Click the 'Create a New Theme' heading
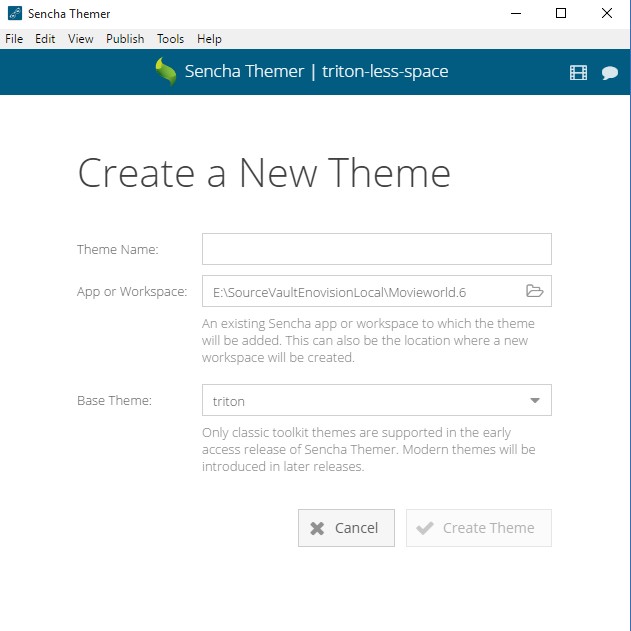The width and height of the screenshot is (631, 631). pyautogui.click(x=264, y=173)
